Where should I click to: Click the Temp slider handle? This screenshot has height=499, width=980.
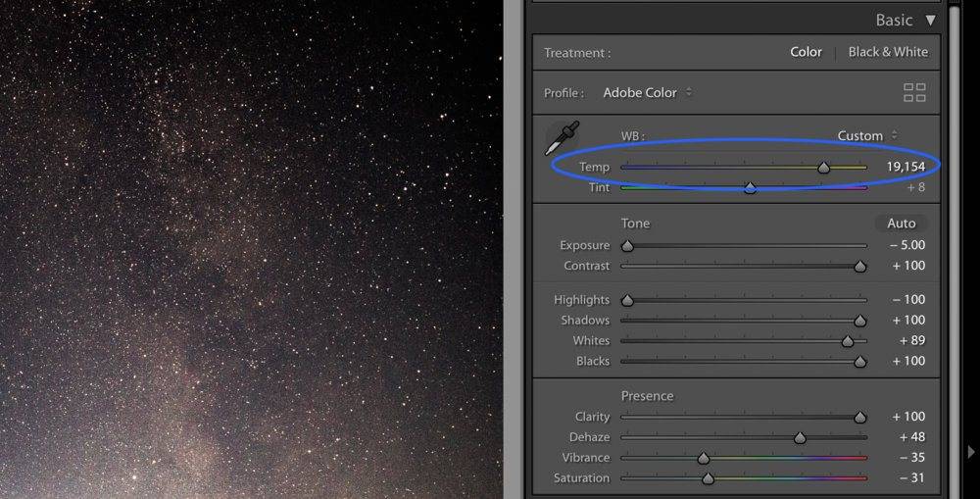[x=824, y=168]
